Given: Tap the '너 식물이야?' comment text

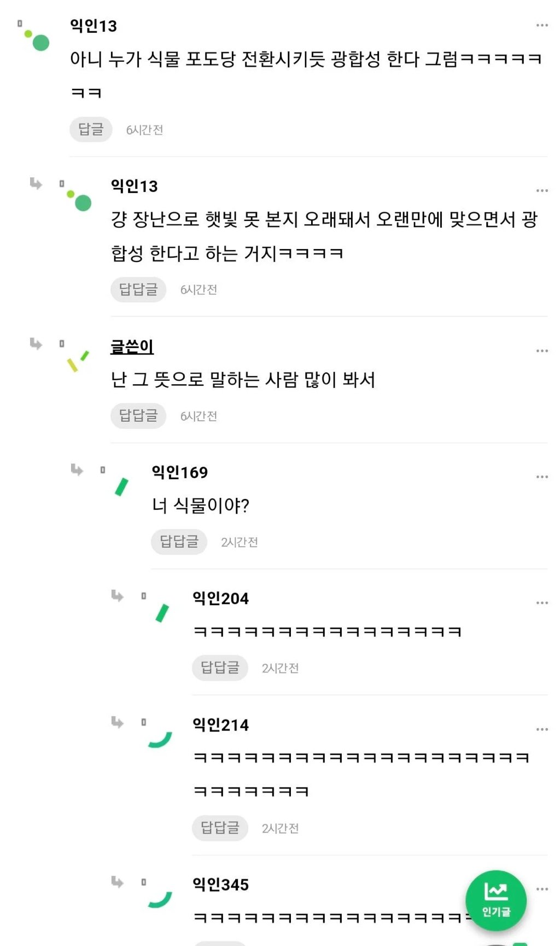Looking at the screenshot, I should [x=201, y=506].
